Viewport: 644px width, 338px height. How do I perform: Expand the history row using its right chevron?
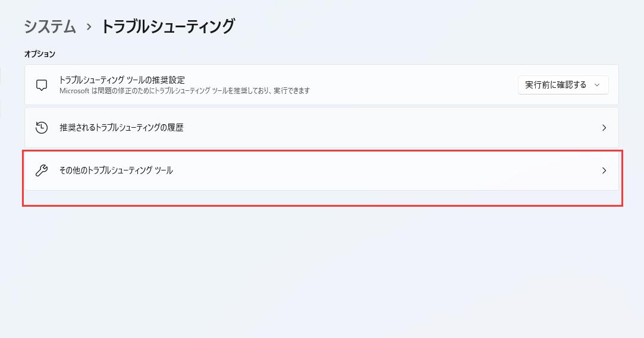pos(604,128)
